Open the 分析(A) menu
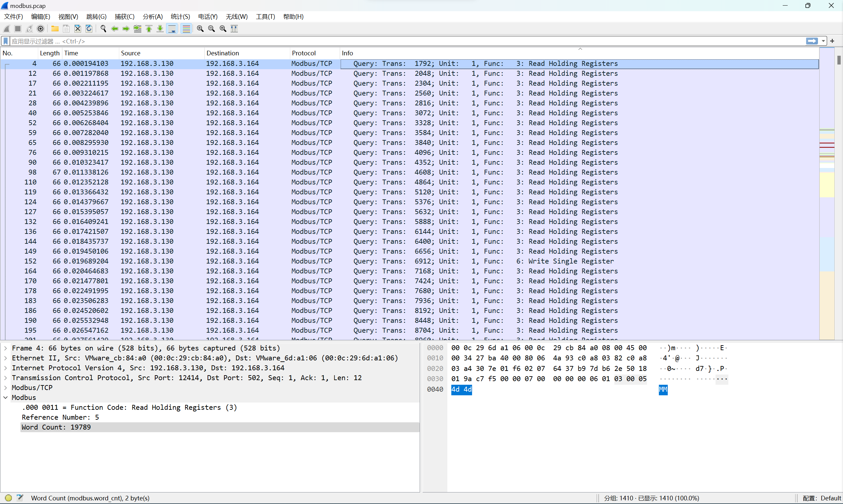Viewport: 843px width, 504px height. (x=153, y=17)
